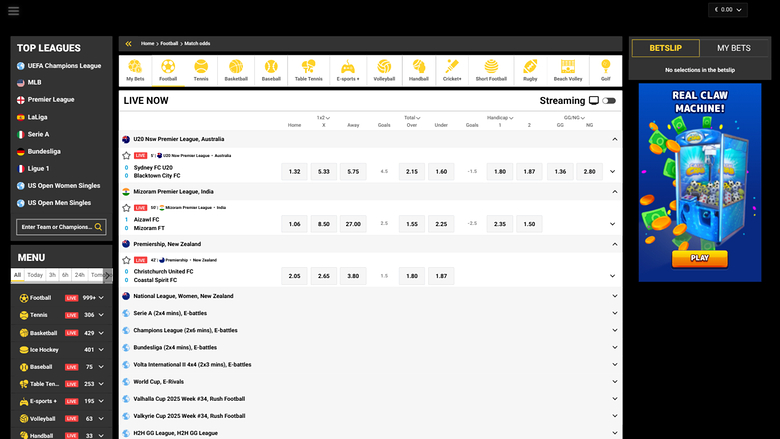Open the Rugby sport icon
This screenshot has height=439, width=780.
click(530, 69)
